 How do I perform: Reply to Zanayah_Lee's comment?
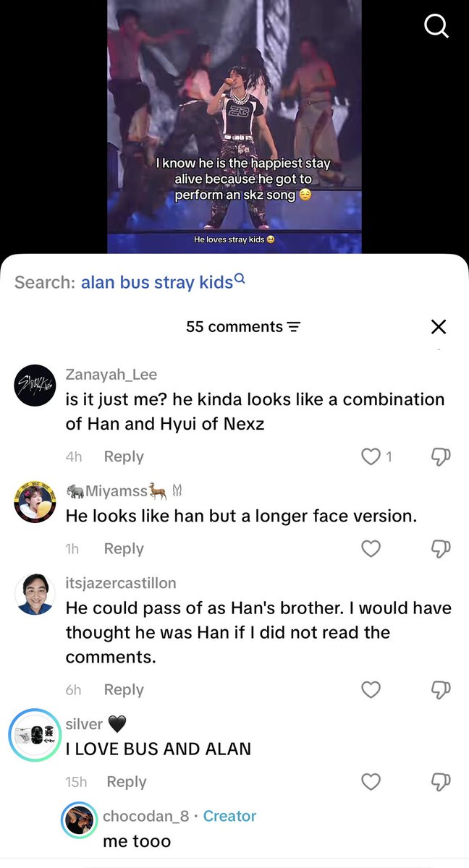(x=124, y=456)
